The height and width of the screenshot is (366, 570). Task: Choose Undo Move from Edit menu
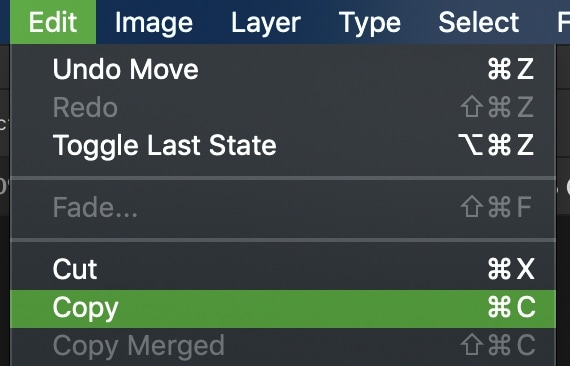coord(283,69)
